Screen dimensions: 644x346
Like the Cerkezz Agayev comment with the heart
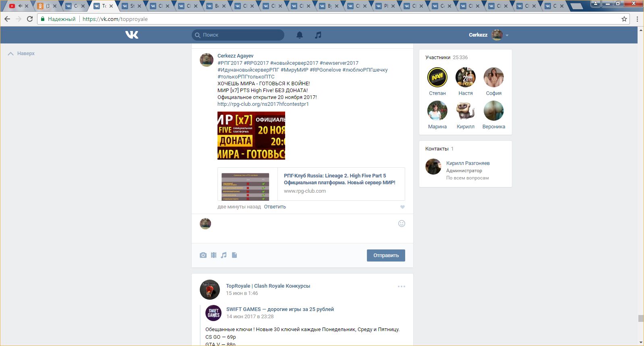pyautogui.click(x=402, y=207)
